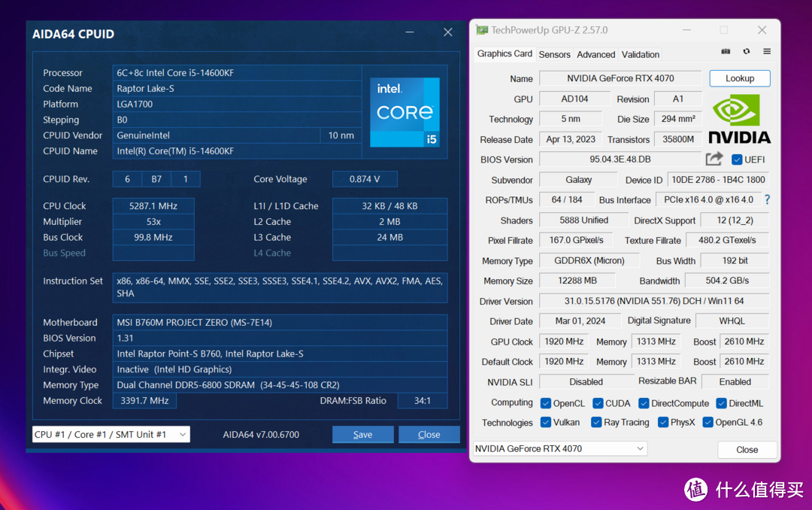Toggle the OpenCL checkbox
Viewport: 812px width, 510px height.
[545, 403]
